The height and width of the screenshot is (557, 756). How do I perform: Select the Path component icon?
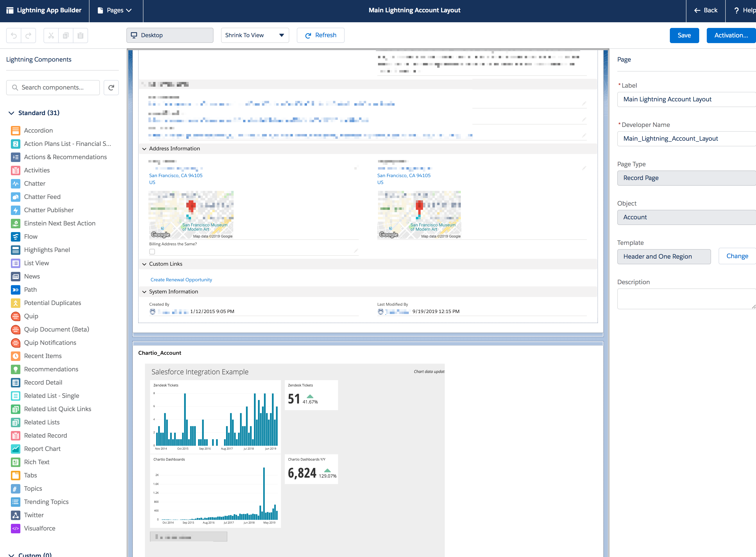tap(15, 290)
